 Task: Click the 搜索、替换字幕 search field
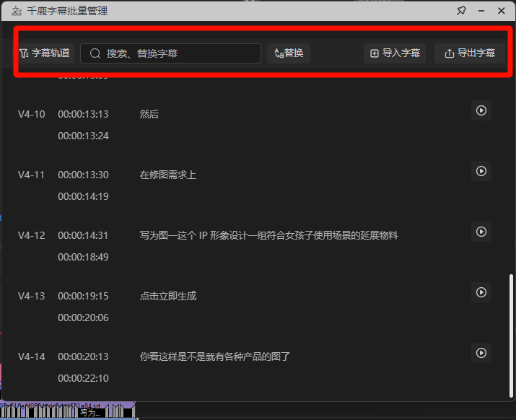coord(170,53)
